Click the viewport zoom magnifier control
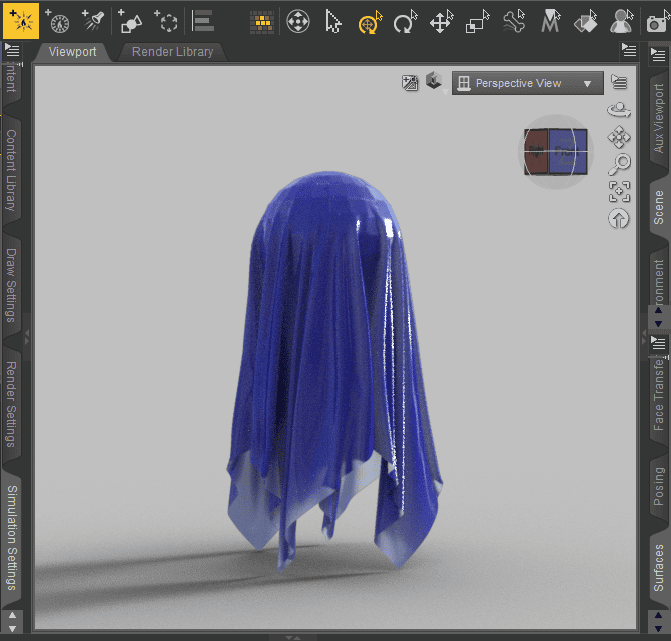Image resolution: width=671 pixels, height=641 pixels. coord(619,164)
